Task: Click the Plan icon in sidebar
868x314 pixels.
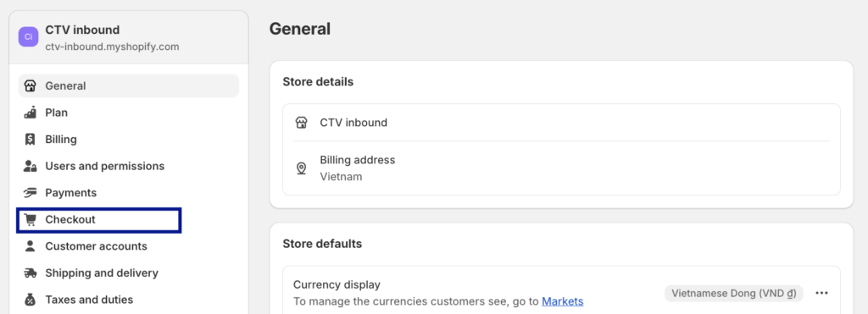Action: tap(30, 113)
